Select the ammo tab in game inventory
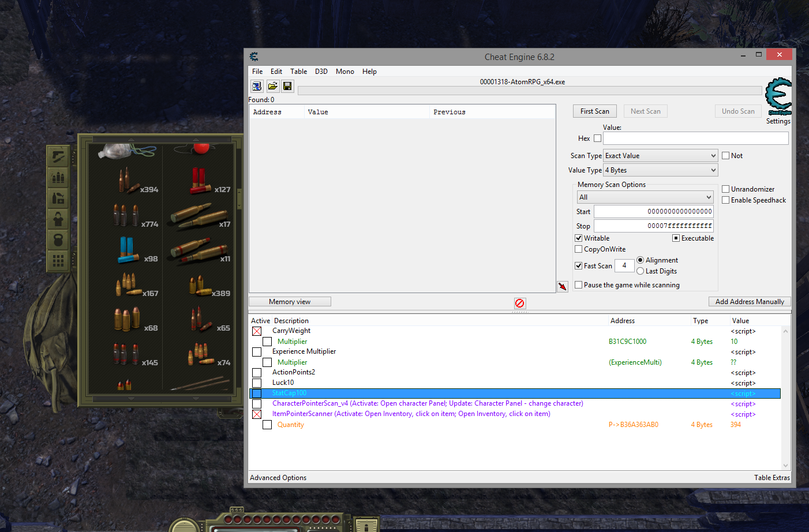 pyautogui.click(x=58, y=177)
